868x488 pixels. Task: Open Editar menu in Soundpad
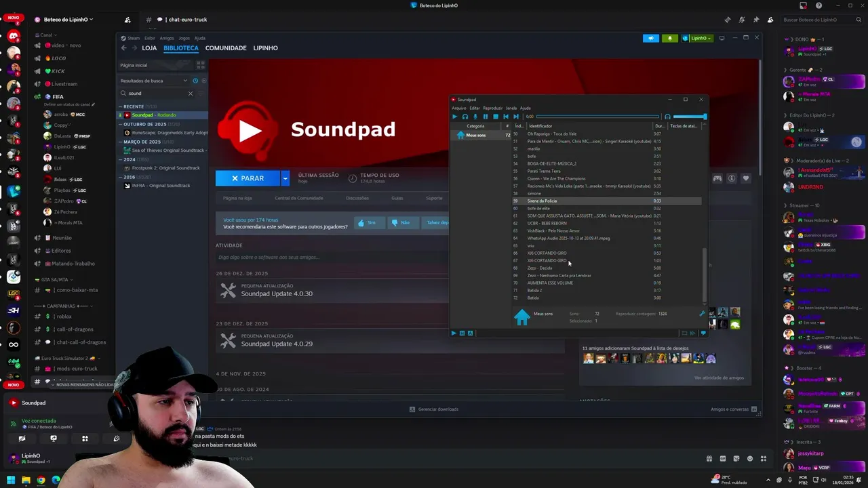[475, 108]
